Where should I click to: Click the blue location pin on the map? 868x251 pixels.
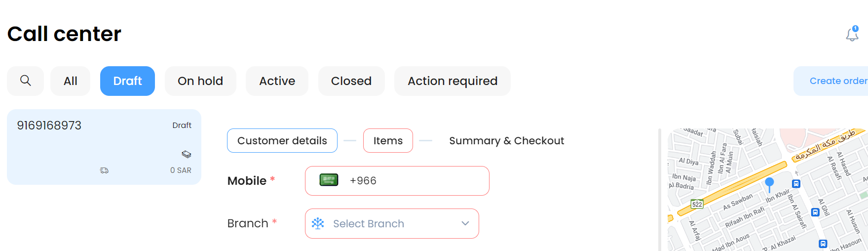[x=769, y=183]
